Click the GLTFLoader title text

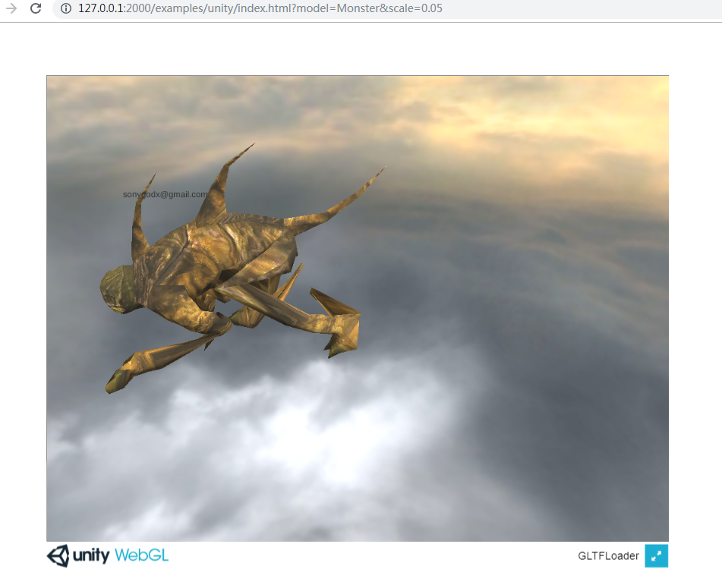(608, 556)
